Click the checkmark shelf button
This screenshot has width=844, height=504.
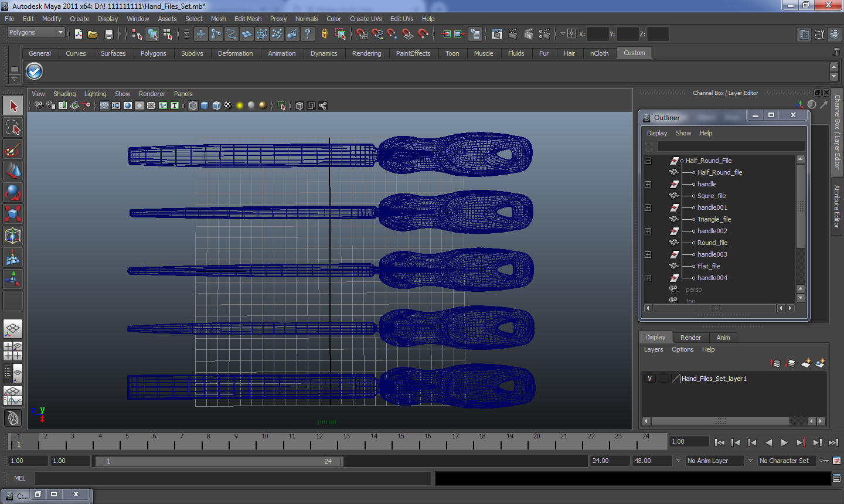pyautogui.click(x=35, y=71)
